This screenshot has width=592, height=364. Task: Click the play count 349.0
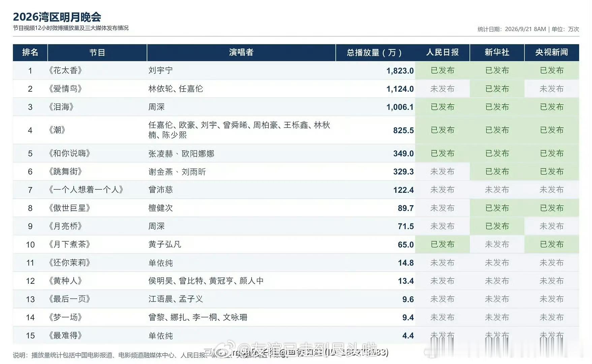[x=403, y=154]
